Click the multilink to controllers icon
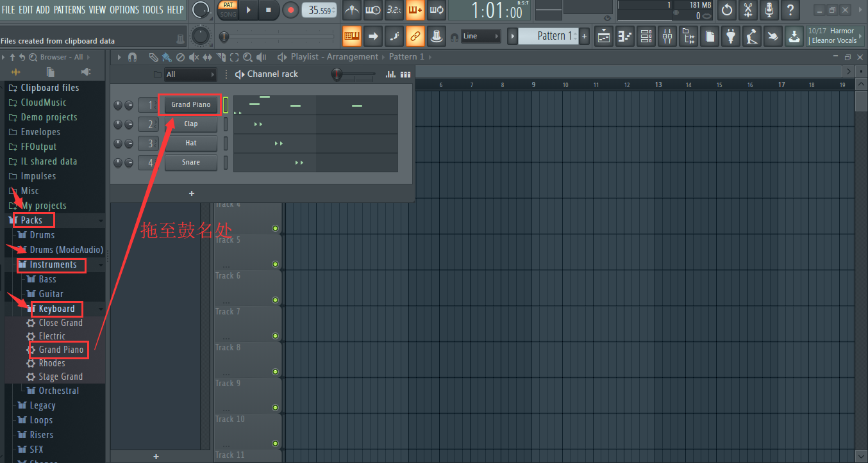Viewport: 868px width, 463px height. [x=437, y=36]
